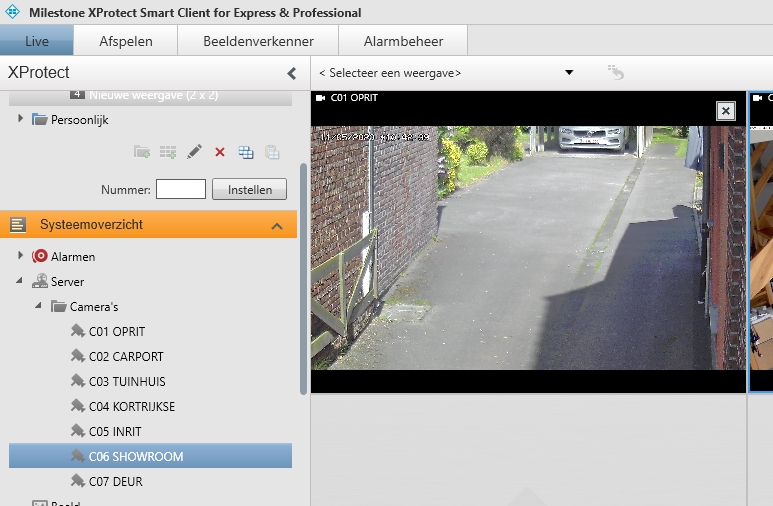773x506 pixels.
Task: Collapse the Systeemoverzicht panel chevron
Action: tap(277, 226)
